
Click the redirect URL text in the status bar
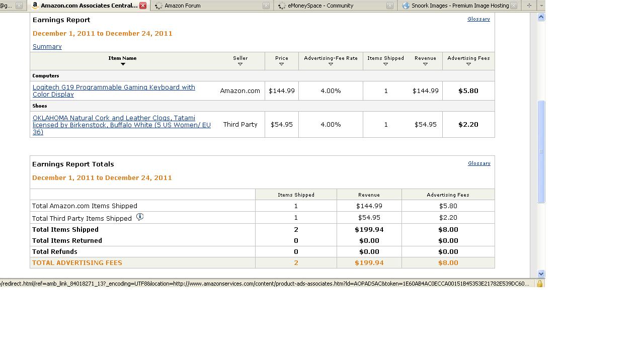pyautogui.click(x=265, y=284)
